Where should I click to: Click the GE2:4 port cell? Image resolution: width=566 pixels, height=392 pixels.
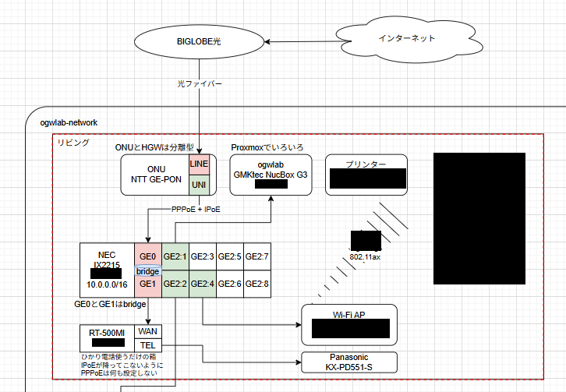pos(203,284)
